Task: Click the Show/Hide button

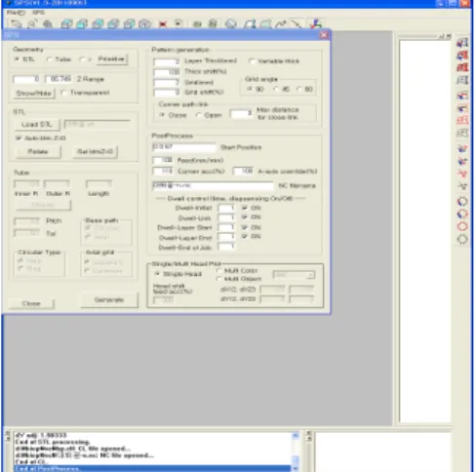Action: 34,94
